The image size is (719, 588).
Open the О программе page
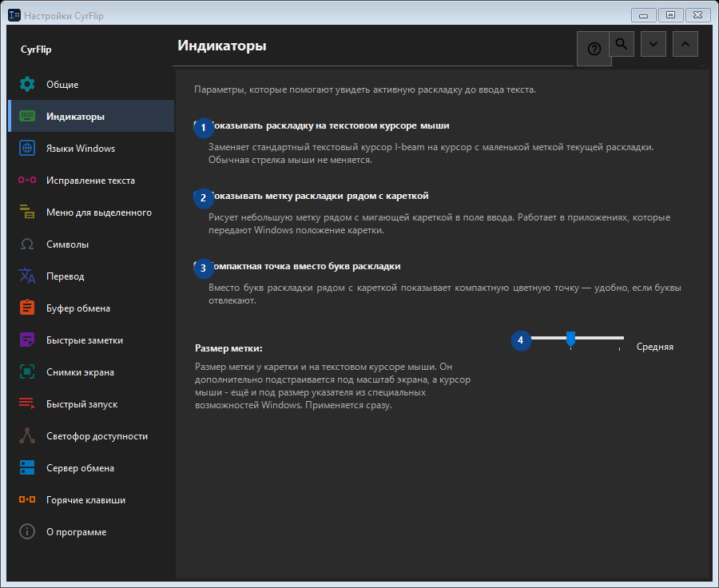(x=91, y=532)
